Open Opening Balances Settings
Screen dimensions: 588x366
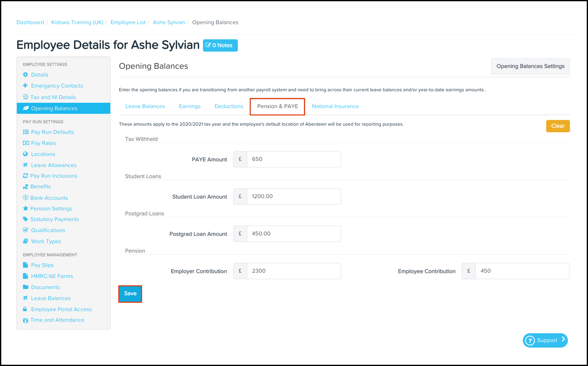point(530,66)
